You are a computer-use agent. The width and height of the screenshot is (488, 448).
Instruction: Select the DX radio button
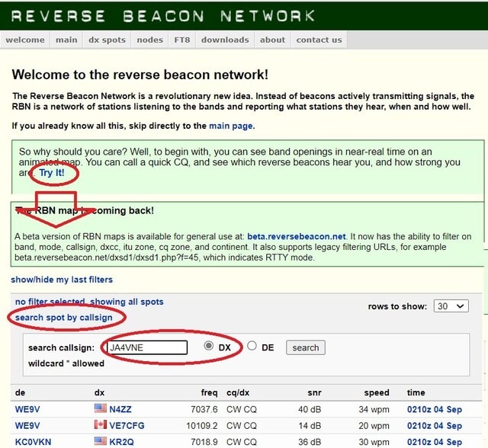208,346
